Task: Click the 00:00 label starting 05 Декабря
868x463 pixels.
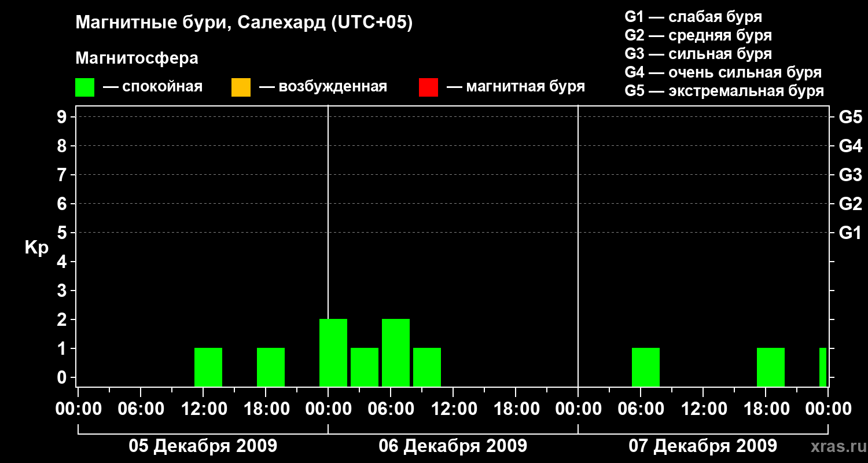Action: point(78,409)
